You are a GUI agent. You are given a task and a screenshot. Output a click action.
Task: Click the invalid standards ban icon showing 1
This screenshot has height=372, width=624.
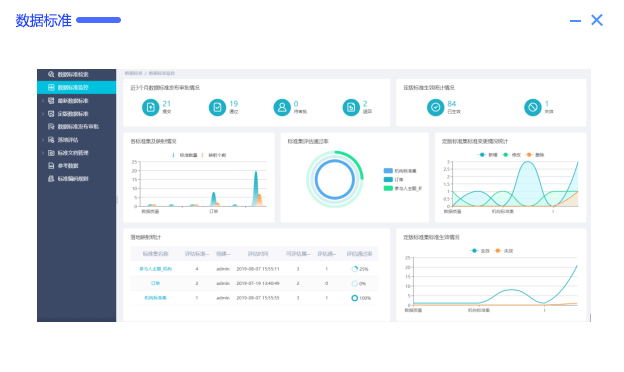pyautogui.click(x=532, y=107)
